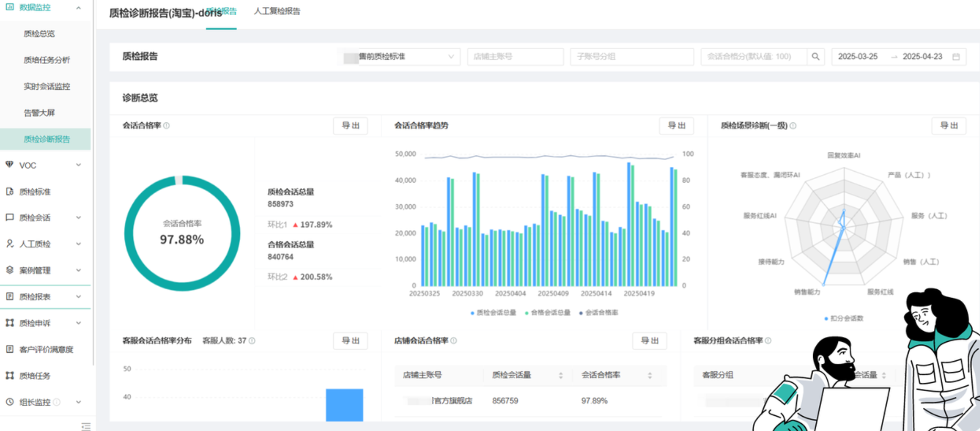Click the 人工质检 person icon
Screen dimensions: 980x431
click(9, 244)
